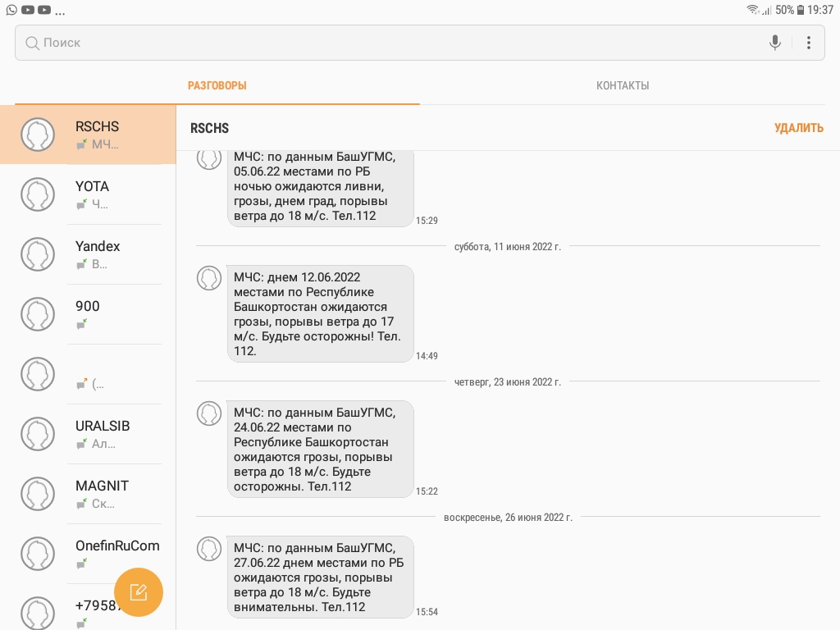Tap the compose new message button
The image size is (840, 630).
coord(139,591)
